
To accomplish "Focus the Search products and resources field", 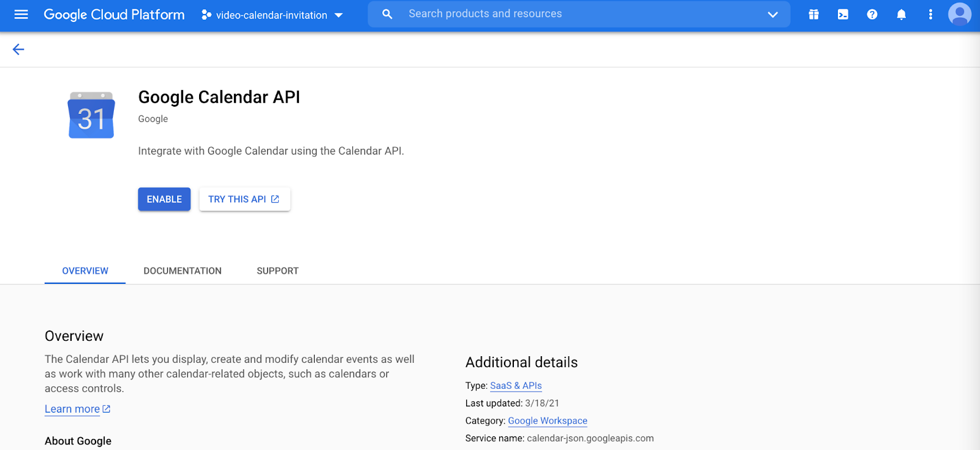I will click(x=579, y=13).
